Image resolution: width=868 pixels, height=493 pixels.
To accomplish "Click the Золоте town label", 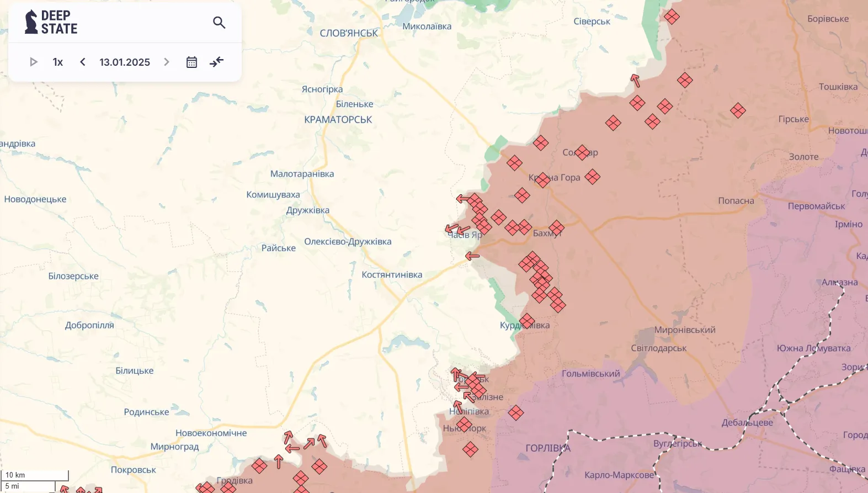I will pos(804,157).
